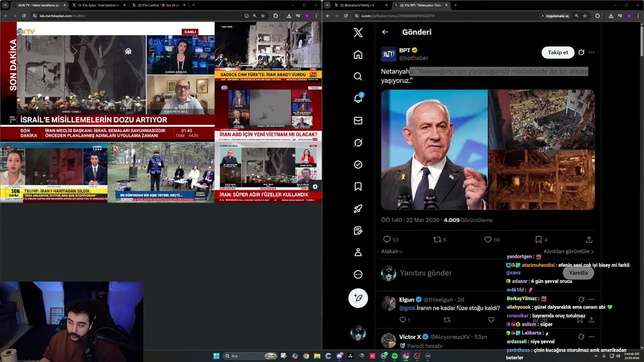
Task: Share the BPT post
Action: point(589,240)
